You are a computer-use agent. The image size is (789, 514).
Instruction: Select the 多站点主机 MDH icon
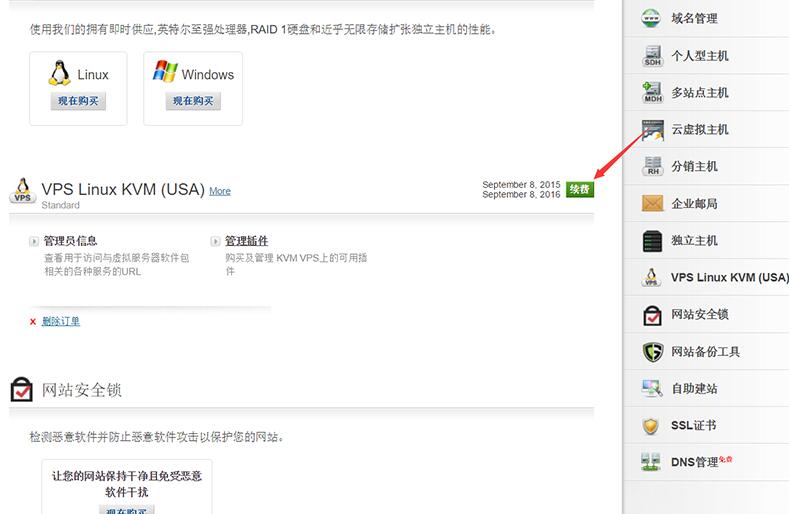[652, 92]
